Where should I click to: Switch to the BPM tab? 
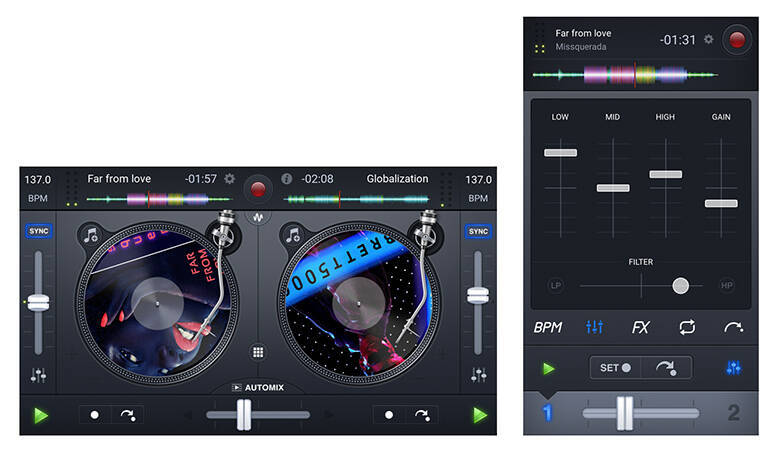point(548,327)
